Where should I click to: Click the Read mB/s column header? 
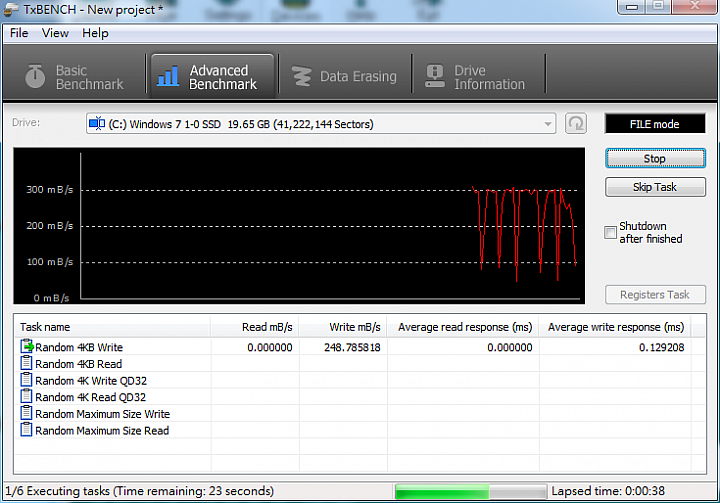click(x=255, y=327)
